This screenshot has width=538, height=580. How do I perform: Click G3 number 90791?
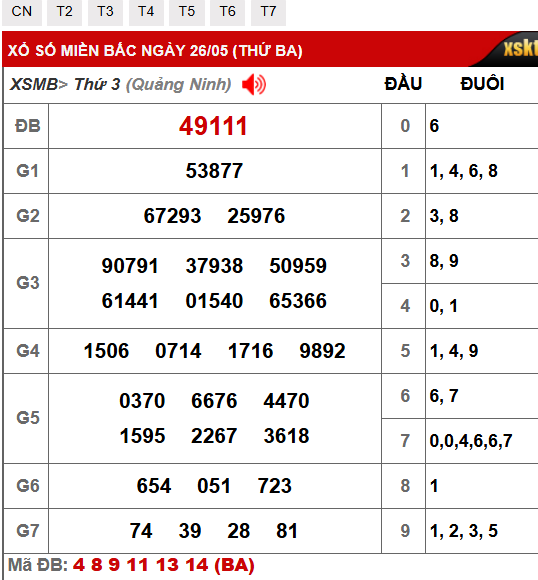tap(130, 266)
